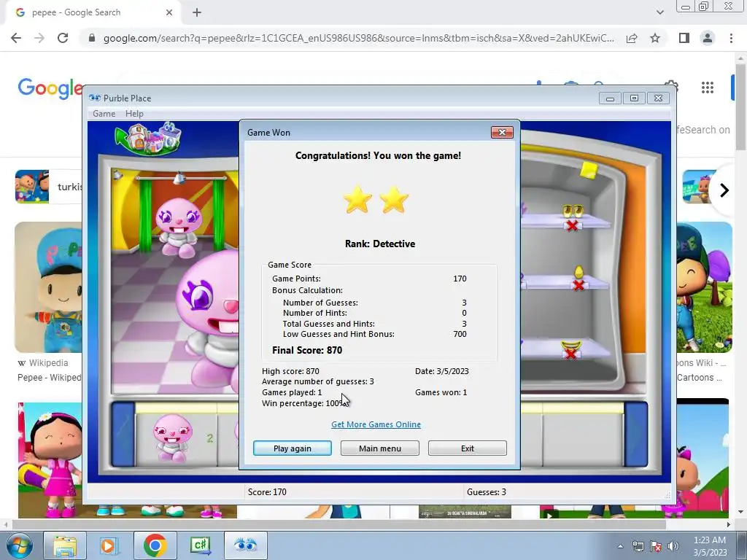Click the Google logo

[50, 88]
